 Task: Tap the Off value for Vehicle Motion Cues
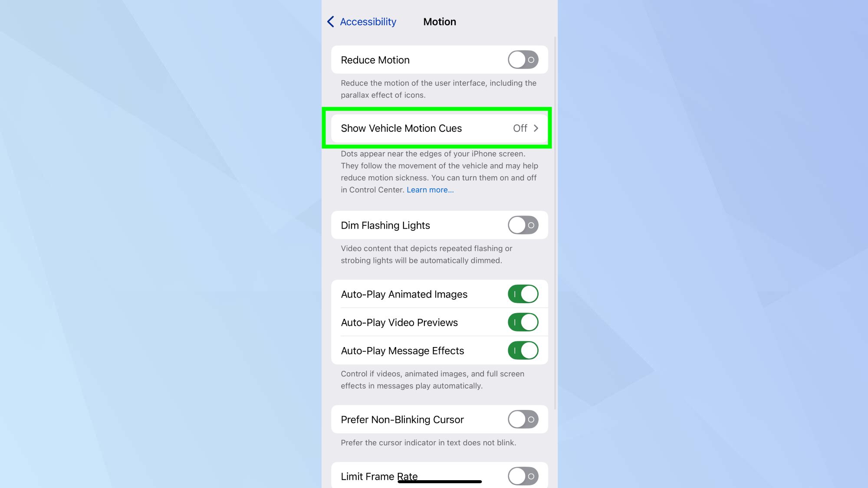point(520,128)
